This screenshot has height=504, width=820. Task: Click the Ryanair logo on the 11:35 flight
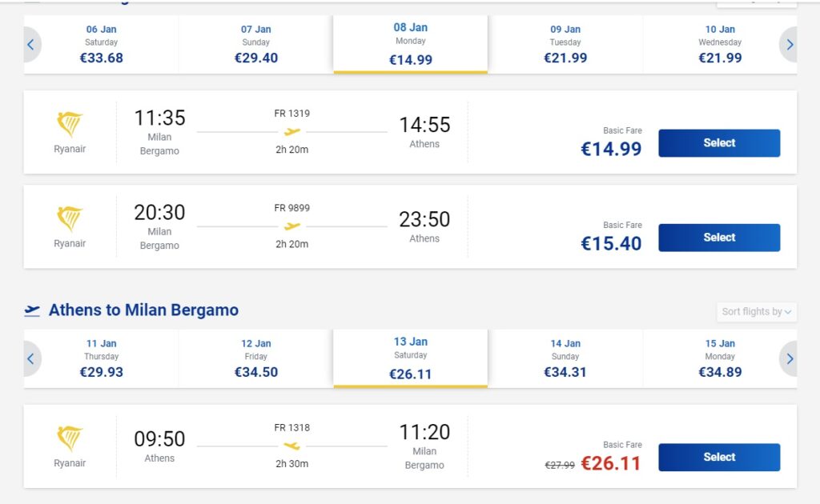tap(70, 124)
